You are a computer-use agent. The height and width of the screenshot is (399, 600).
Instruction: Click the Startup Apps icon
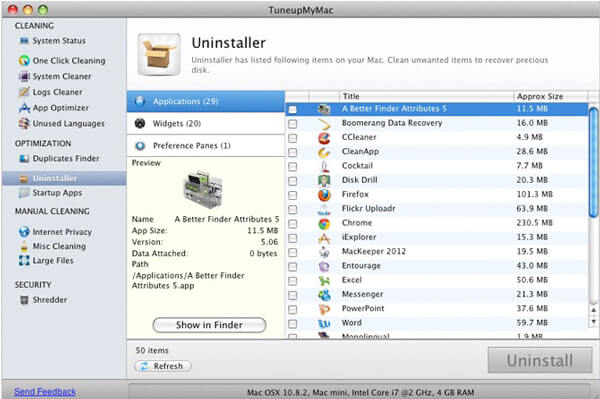coord(24,193)
